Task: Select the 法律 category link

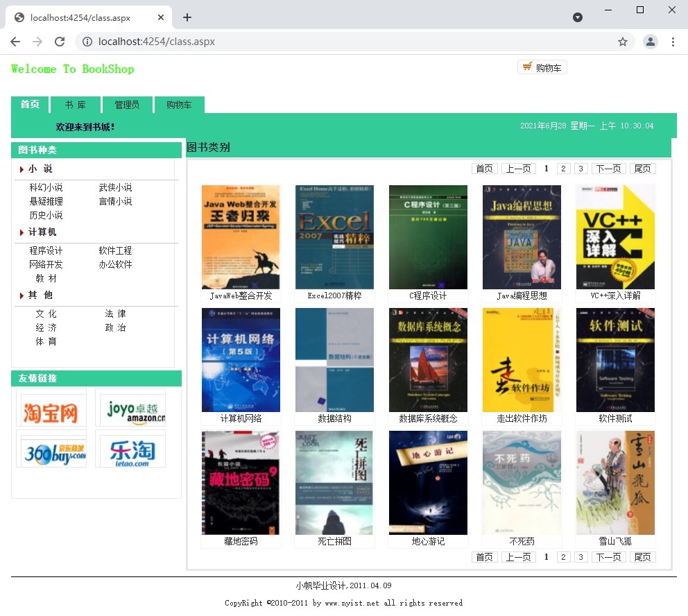Action: (x=115, y=314)
